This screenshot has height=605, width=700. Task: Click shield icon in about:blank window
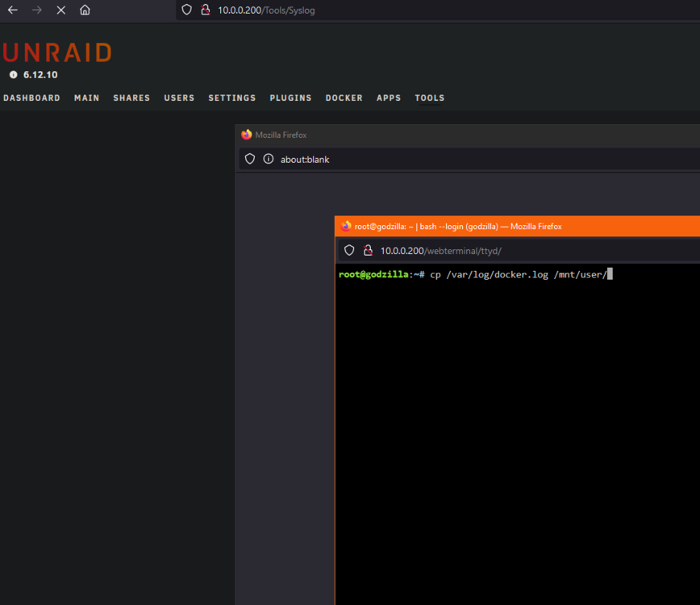point(250,159)
